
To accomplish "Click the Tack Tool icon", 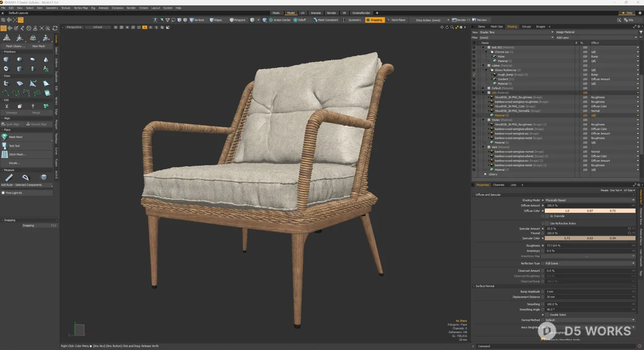I will tap(5, 146).
